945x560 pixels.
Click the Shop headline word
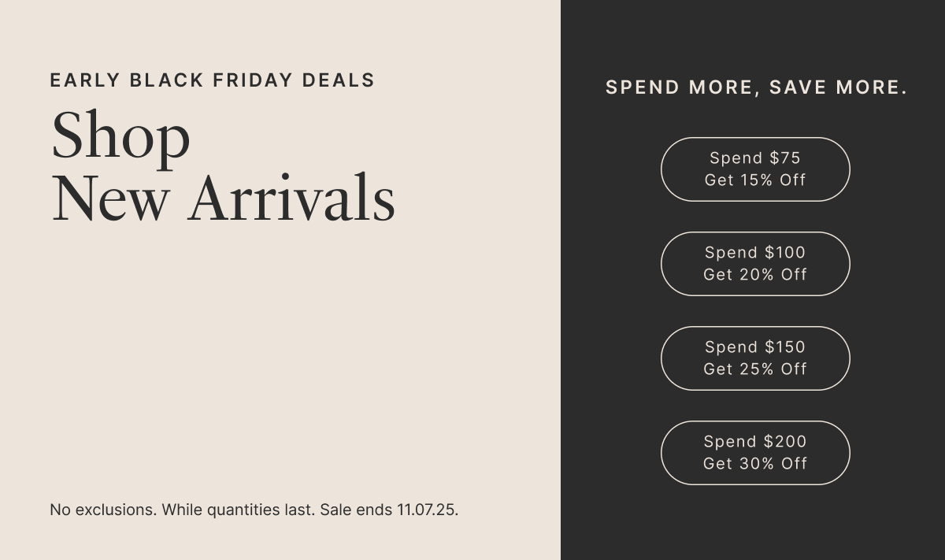pos(120,135)
